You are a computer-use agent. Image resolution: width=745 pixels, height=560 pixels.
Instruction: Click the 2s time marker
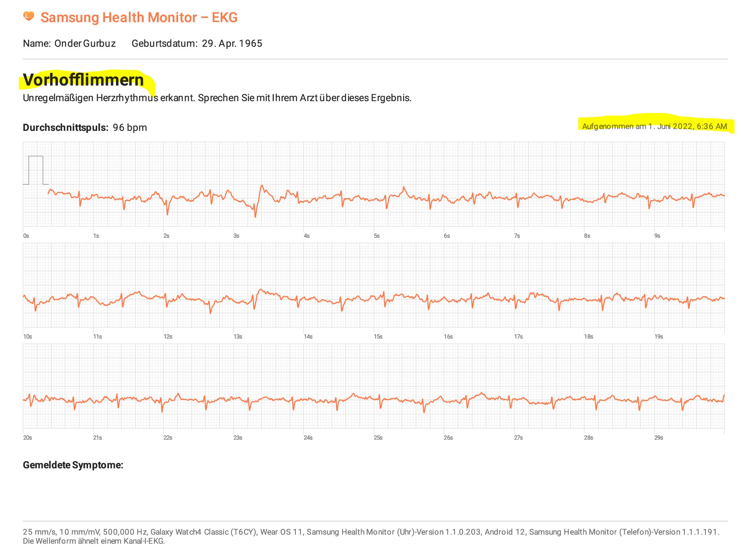coord(166,236)
